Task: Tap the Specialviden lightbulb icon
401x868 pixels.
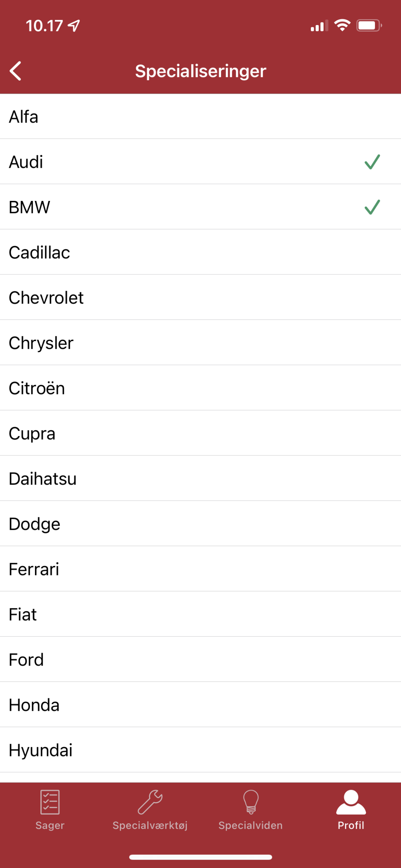Action: click(251, 802)
